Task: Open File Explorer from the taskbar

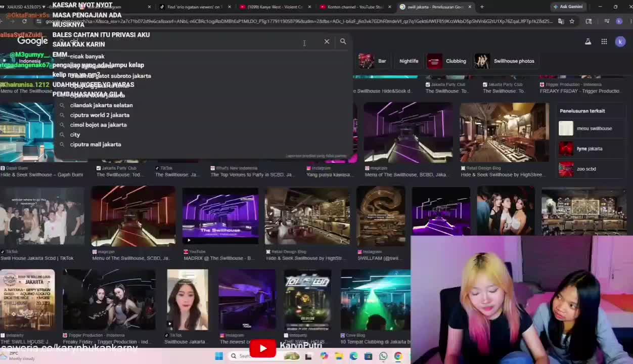Action: pos(339,356)
